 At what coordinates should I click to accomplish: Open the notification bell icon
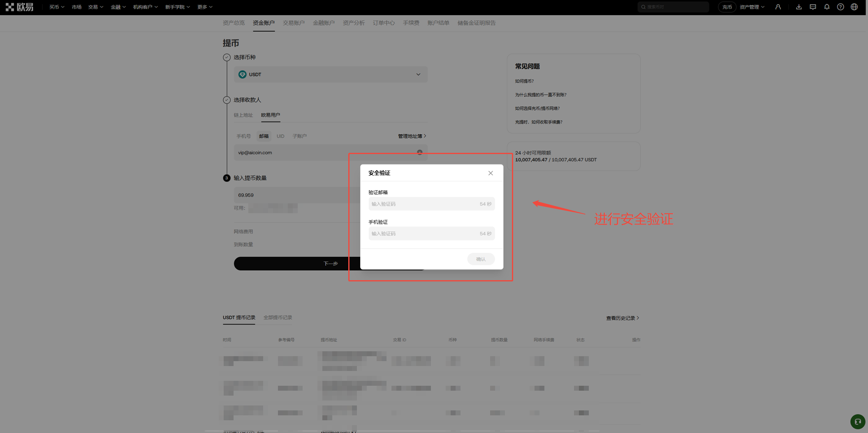coord(827,7)
